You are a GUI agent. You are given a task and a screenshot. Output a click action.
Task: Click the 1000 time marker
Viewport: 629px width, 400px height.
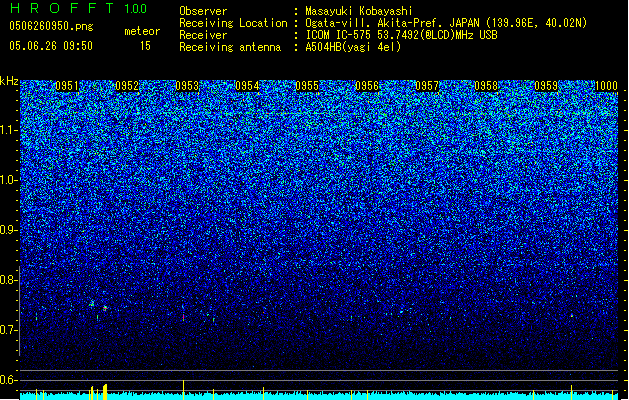606,86
